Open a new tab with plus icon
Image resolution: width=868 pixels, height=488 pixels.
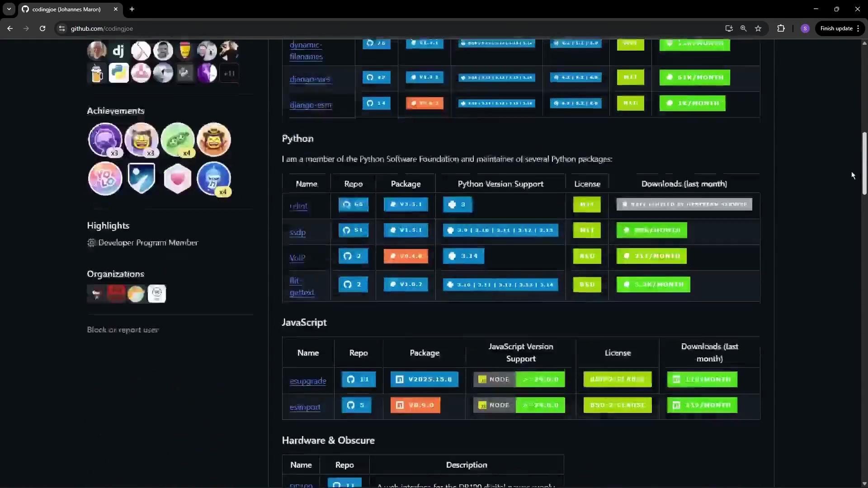132,9
